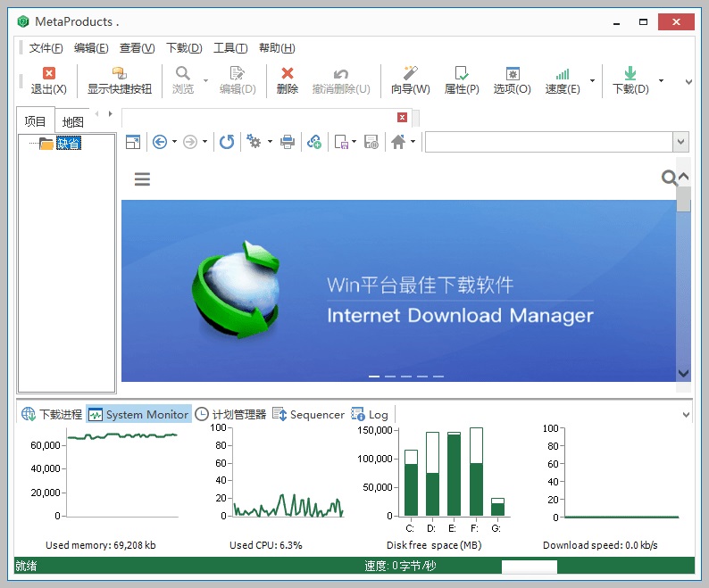Viewport: 709px width, 588px height.
Task: Open the 查看(V) menu
Action: [x=137, y=48]
